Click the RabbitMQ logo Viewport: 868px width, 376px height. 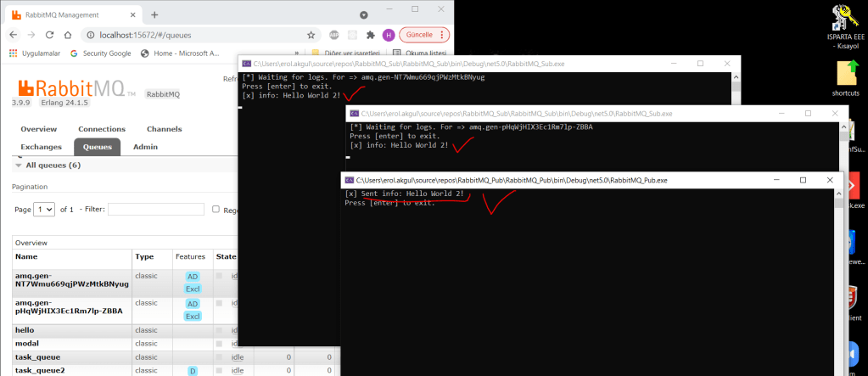coord(70,87)
